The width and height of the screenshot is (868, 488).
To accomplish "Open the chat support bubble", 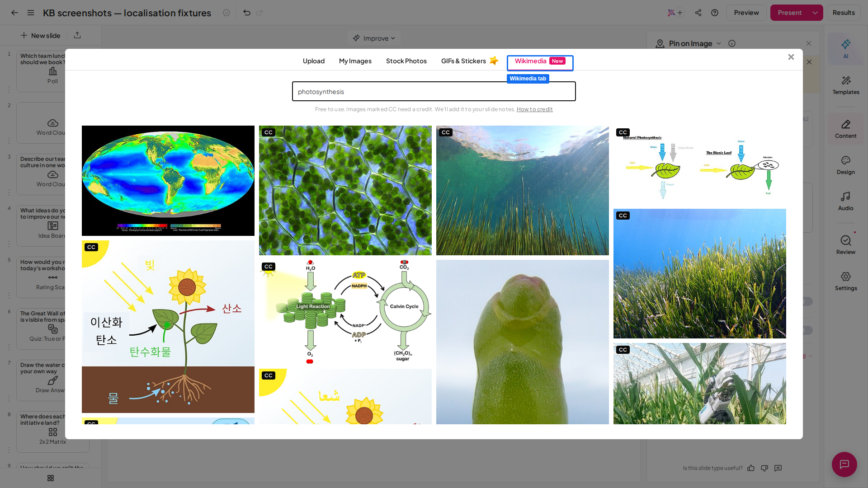I will [x=844, y=464].
